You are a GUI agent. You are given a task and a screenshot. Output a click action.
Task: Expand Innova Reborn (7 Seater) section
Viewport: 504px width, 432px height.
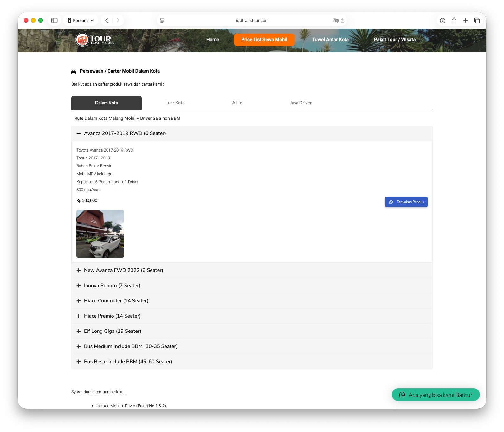click(x=252, y=286)
